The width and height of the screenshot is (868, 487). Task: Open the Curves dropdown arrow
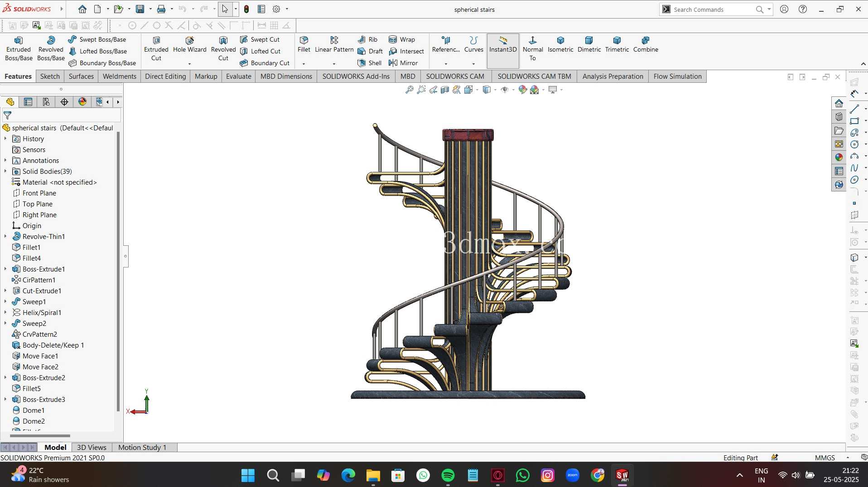(473, 64)
